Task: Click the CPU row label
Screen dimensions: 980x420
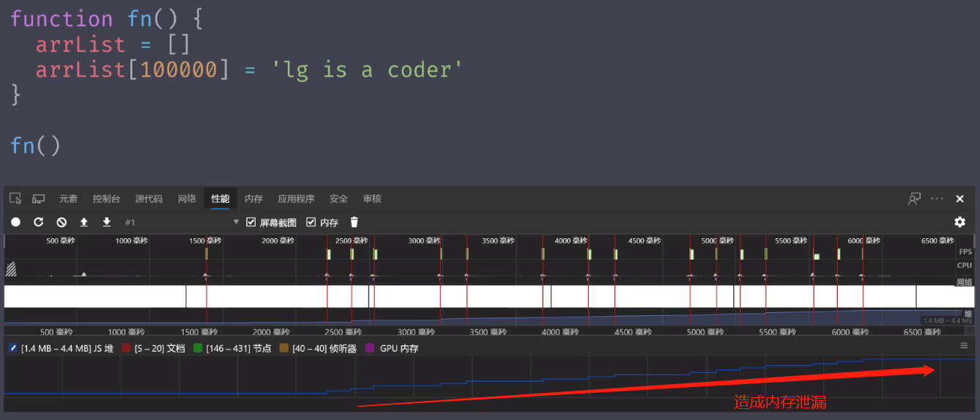Action: click(x=965, y=265)
